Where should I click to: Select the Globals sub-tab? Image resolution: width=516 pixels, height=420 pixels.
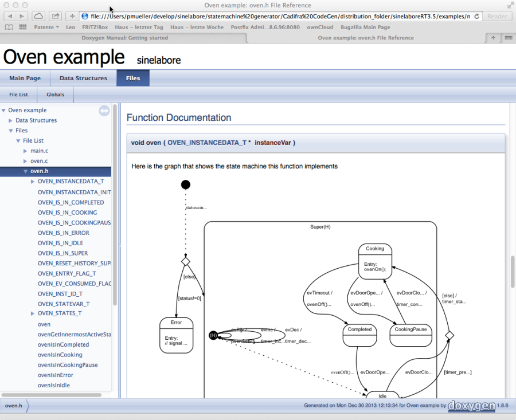click(x=55, y=95)
